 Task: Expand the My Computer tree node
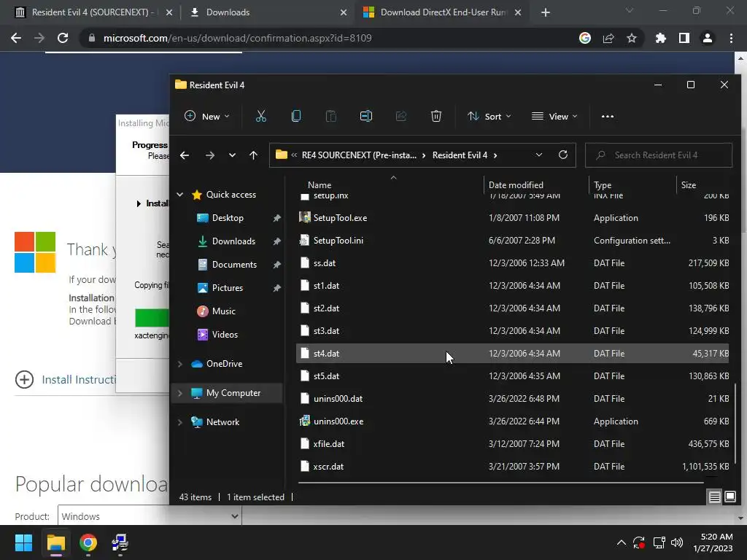tap(180, 393)
